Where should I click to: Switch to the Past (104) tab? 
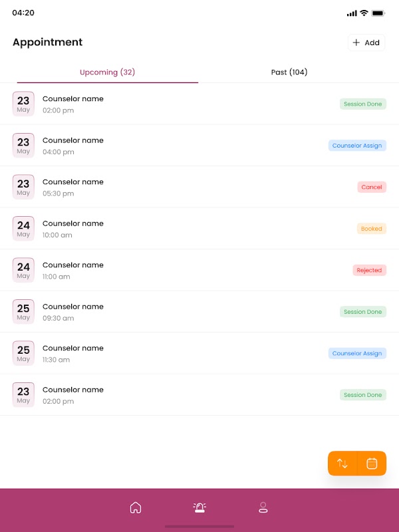coord(289,72)
